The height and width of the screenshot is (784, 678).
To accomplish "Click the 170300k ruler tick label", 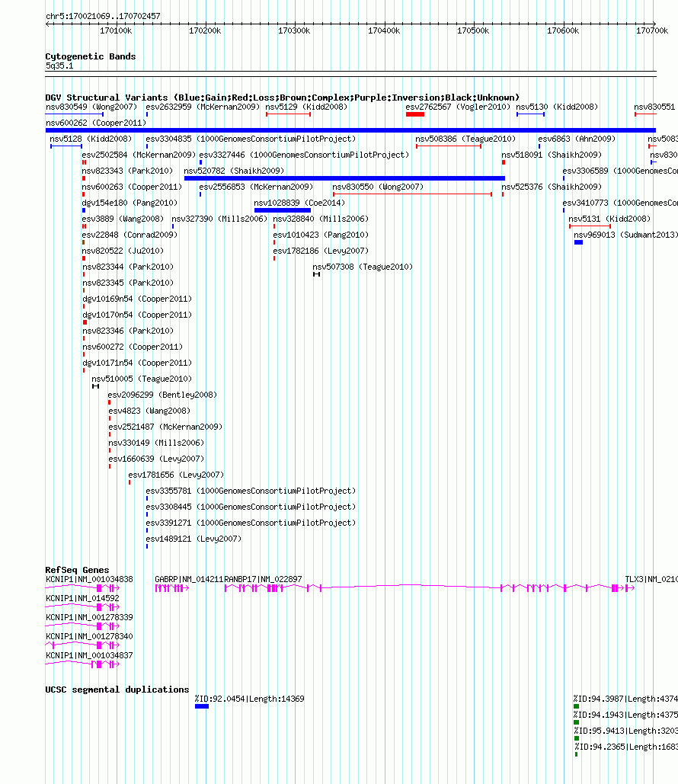I will tap(294, 30).
